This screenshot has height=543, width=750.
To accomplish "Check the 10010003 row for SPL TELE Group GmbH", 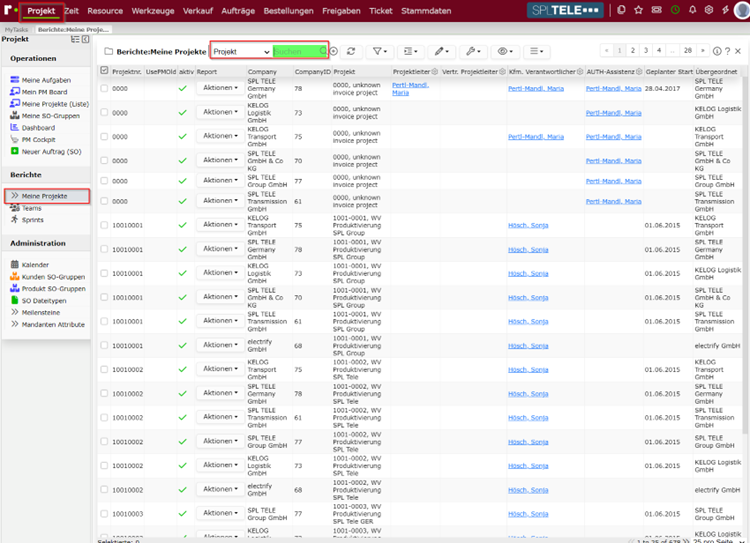I will coord(104,513).
